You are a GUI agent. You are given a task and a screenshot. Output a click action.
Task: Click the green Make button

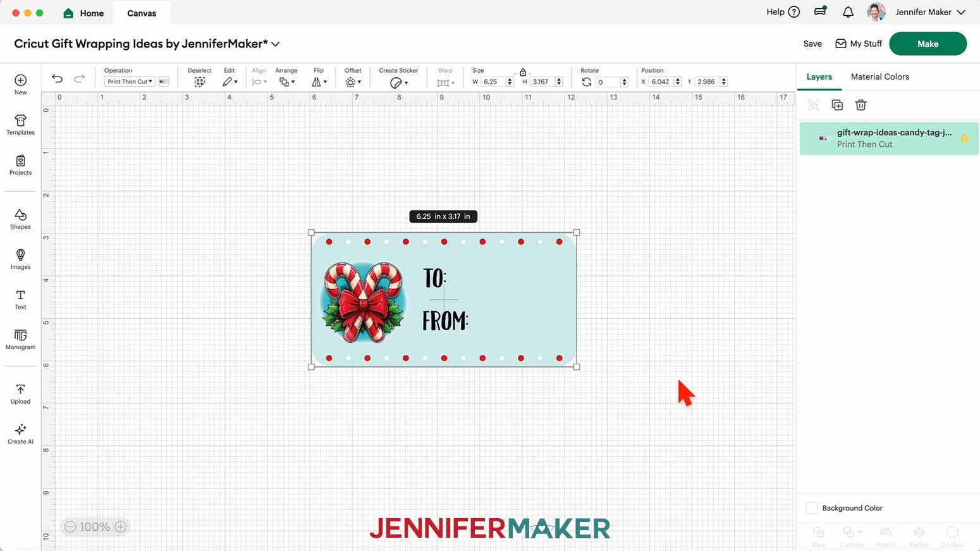[928, 44]
